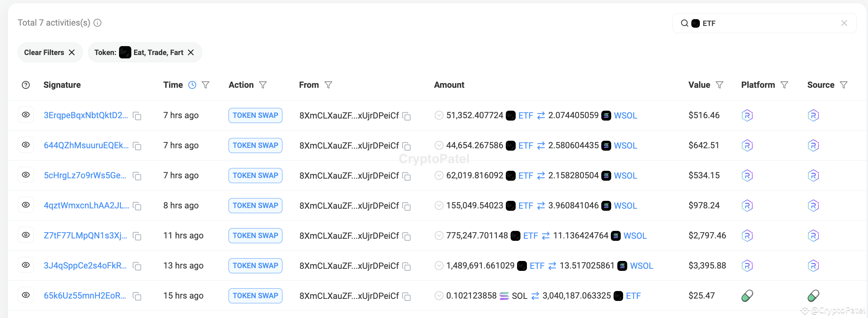Open the Pump.fun pill icon in the Source column
The image size is (868, 318).
(813, 295)
